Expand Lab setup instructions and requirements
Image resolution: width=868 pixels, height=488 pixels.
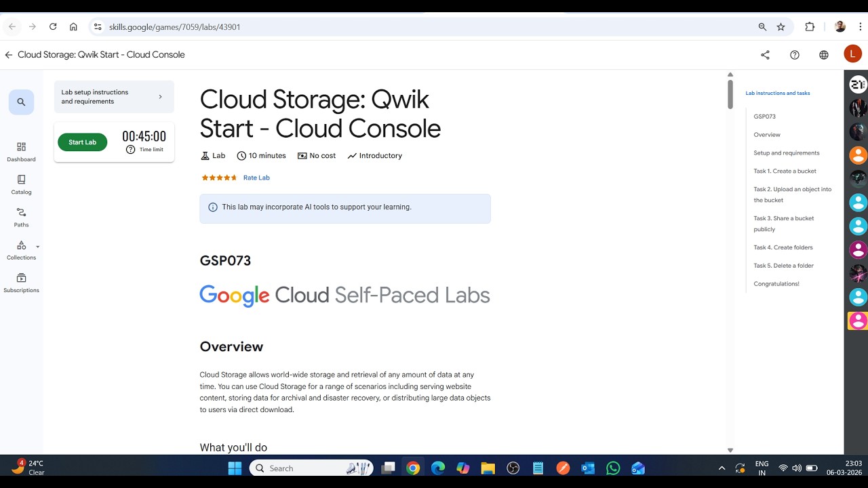coord(114,97)
